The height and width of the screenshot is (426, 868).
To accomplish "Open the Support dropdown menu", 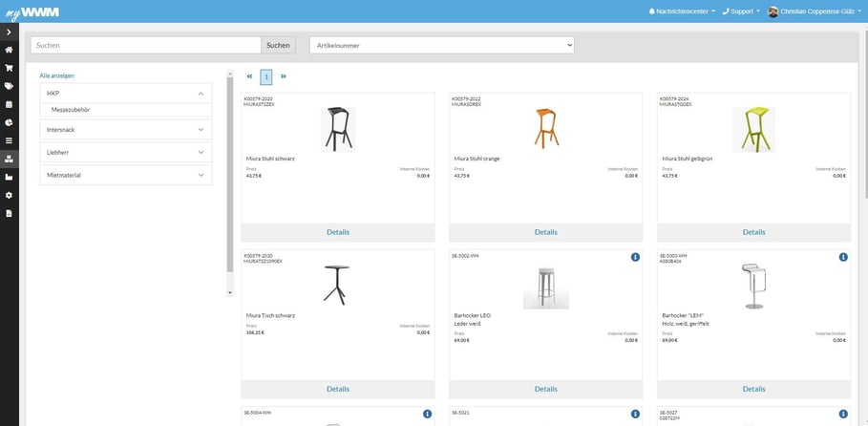I will point(741,11).
